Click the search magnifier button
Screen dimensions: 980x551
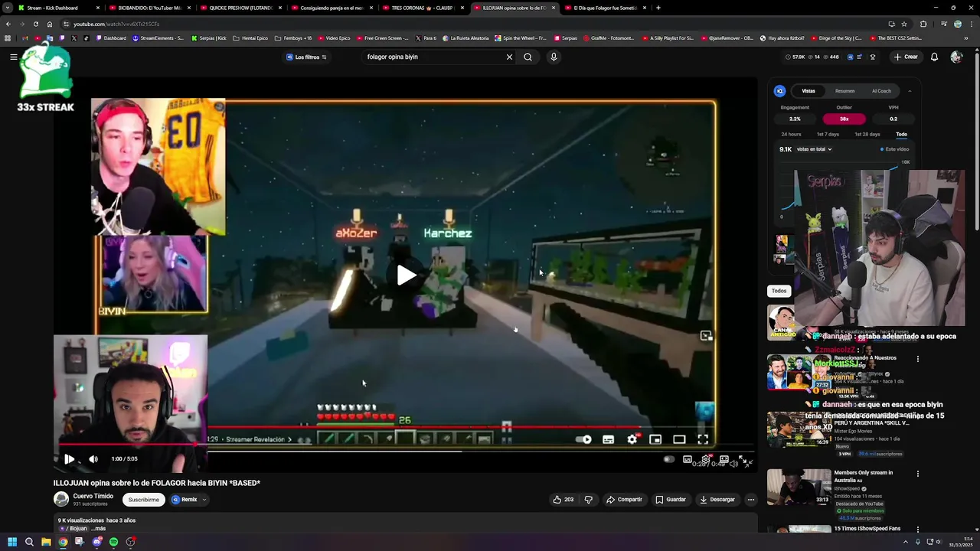point(528,57)
